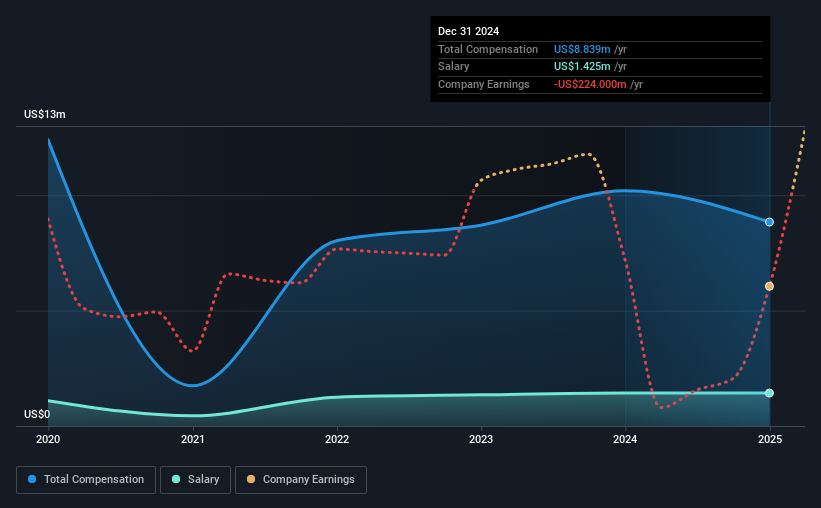This screenshot has width=821, height=508.
Task: Click the -US$224.000m company earnings value
Action: [590, 84]
